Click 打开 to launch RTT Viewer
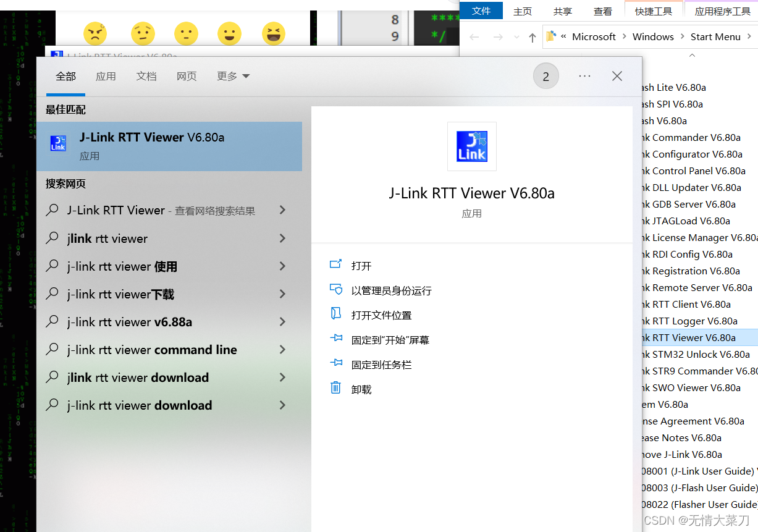 [x=361, y=266]
